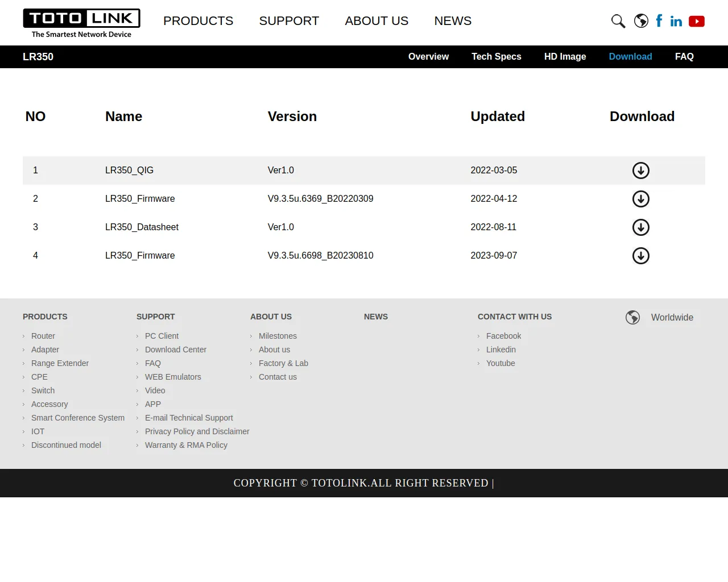Open the Range Extender footer link
Image resolution: width=728 pixels, height=582 pixels.
click(x=60, y=363)
